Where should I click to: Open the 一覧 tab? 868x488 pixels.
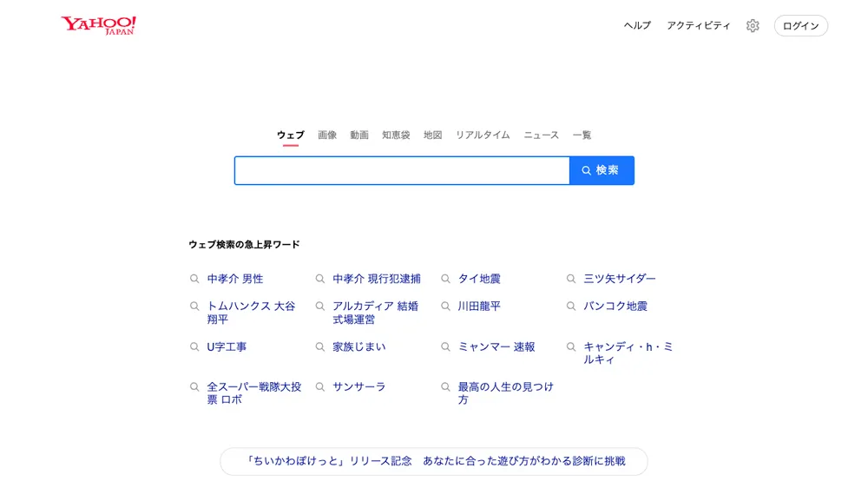(582, 135)
